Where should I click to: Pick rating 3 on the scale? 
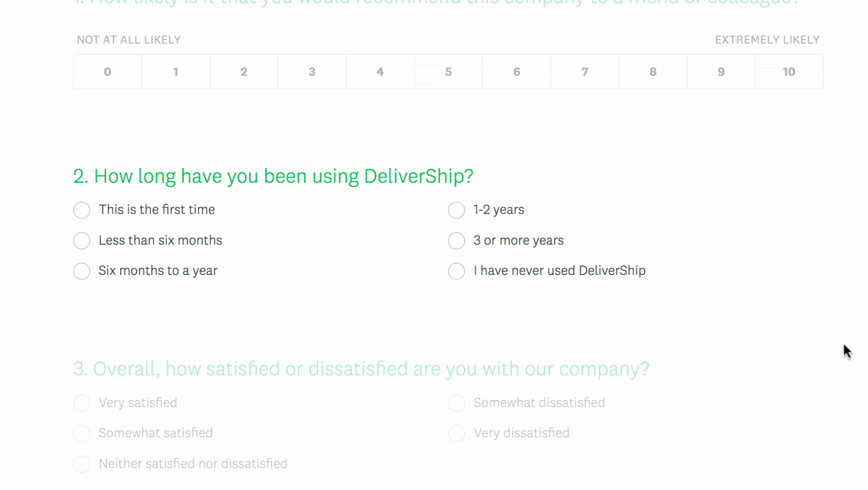tap(312, 72)
